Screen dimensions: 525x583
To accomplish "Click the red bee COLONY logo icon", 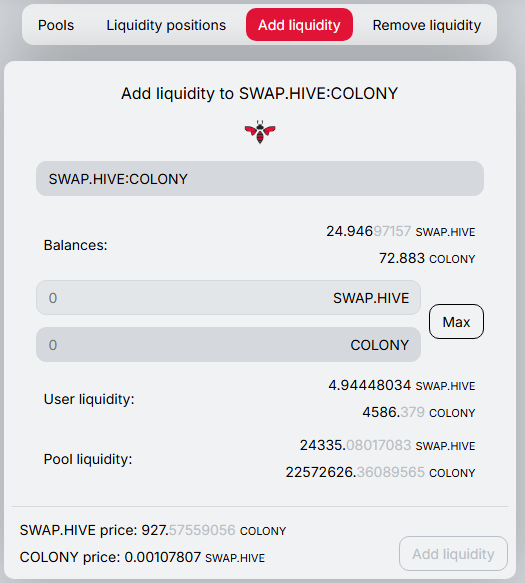I will 260,132.
